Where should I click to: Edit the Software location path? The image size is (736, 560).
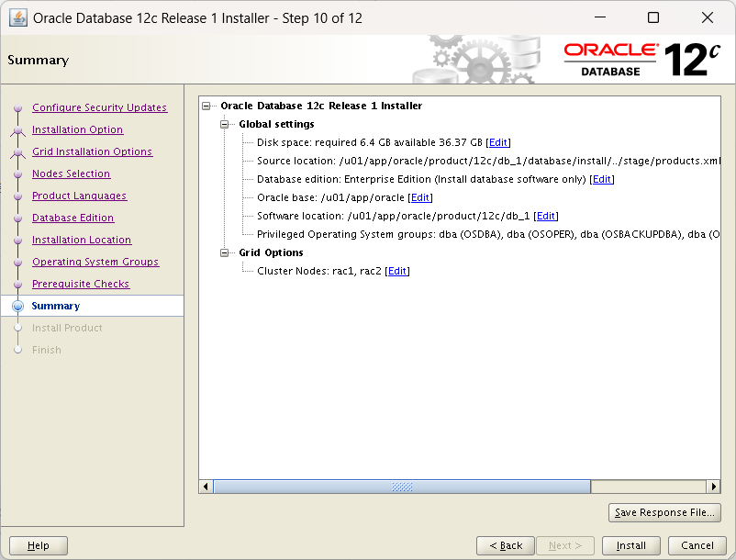(x=546, y=216)
